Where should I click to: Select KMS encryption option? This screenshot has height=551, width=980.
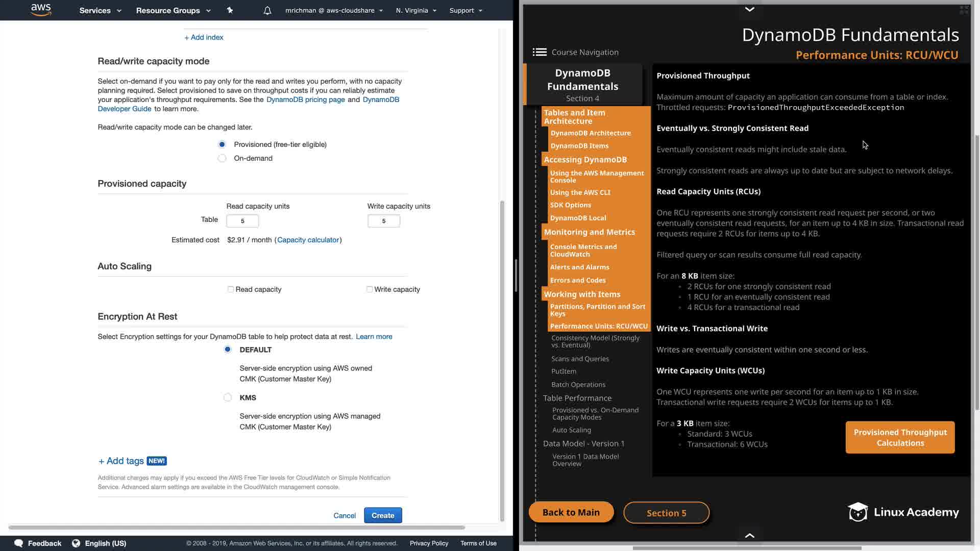[228, 397]
